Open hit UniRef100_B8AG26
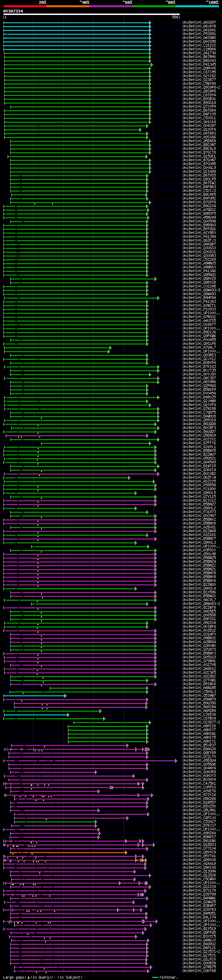Screen dimensions: 222x980 coord(199,749)
